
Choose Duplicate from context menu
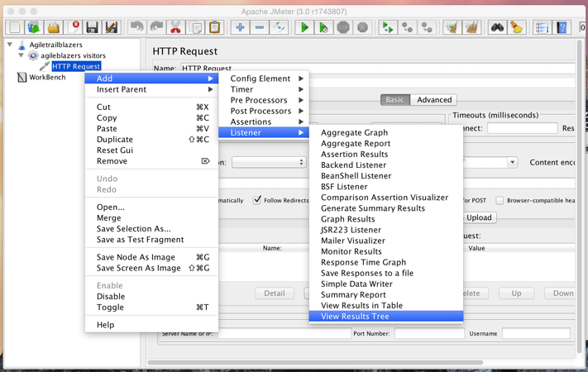(151, 140)
